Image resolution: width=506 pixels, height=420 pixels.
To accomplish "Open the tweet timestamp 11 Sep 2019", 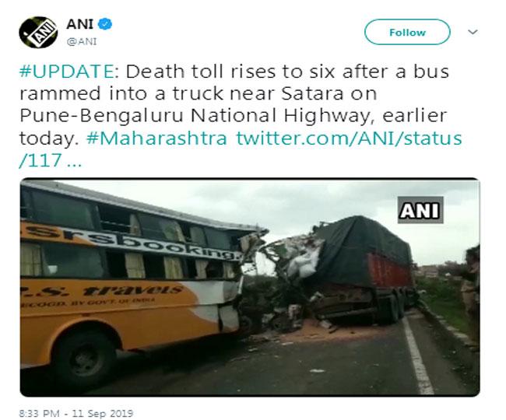I will [x=76, y=413].
